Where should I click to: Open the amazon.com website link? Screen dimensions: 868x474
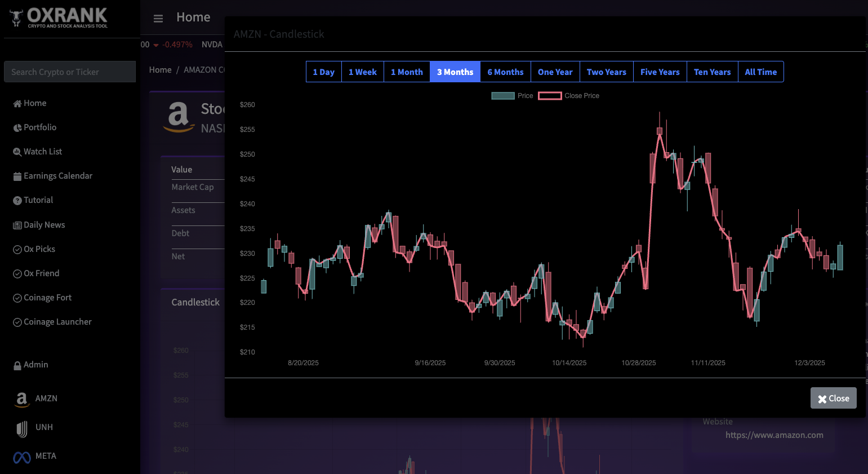774,435
